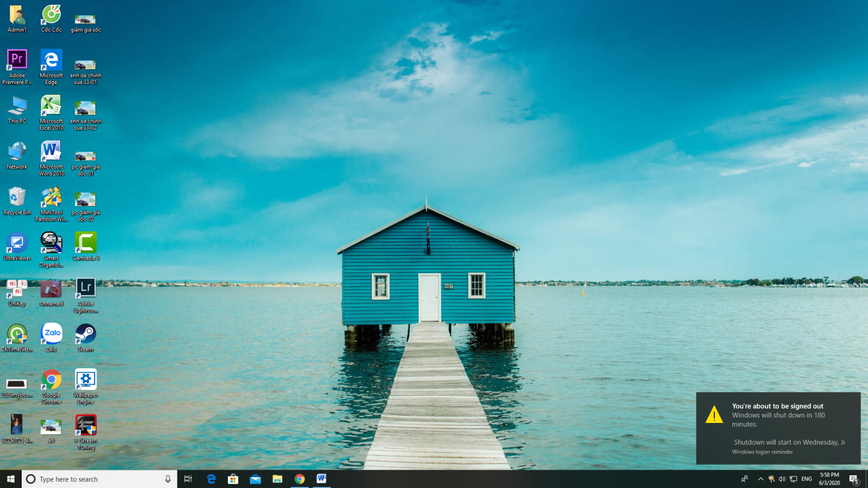Screen dimensions: 868x488
Task: Select Camtasia 9 desktop icon
Action: click(85, 243)
